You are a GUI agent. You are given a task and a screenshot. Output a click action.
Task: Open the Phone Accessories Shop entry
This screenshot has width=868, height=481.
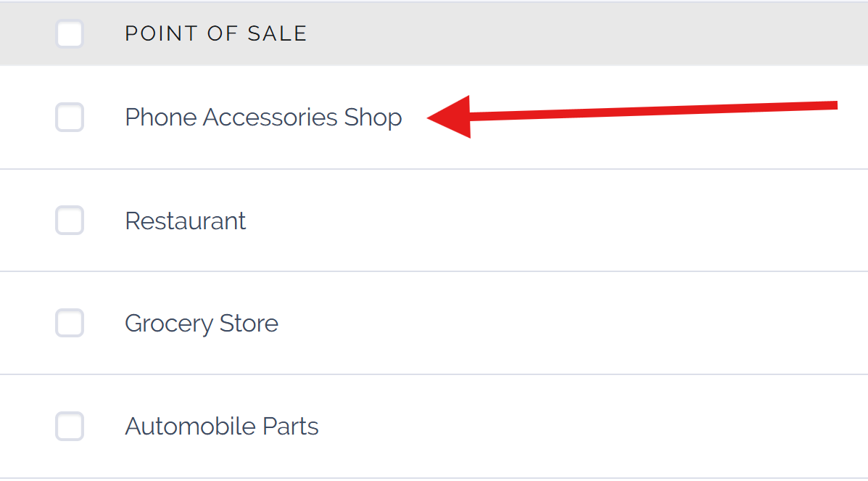(263, 118)
